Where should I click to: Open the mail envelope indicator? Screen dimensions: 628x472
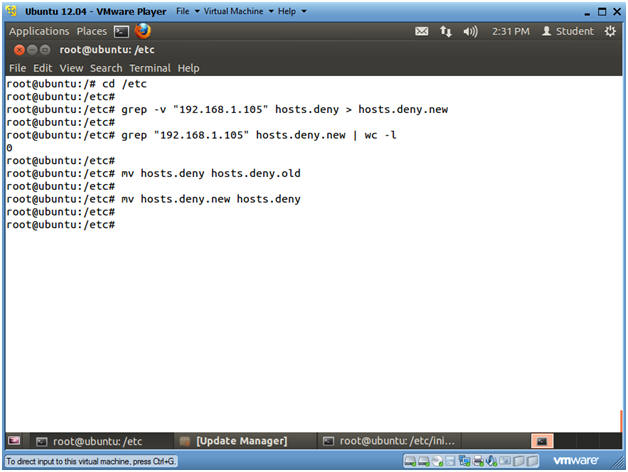pyautogui.click(x=421, y=31)
